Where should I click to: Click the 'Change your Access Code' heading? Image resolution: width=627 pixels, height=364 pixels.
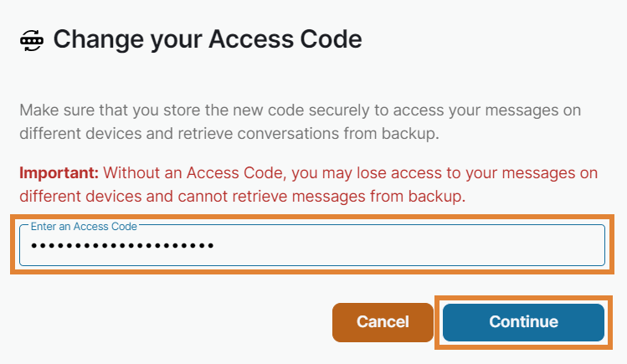coord(207,38)
